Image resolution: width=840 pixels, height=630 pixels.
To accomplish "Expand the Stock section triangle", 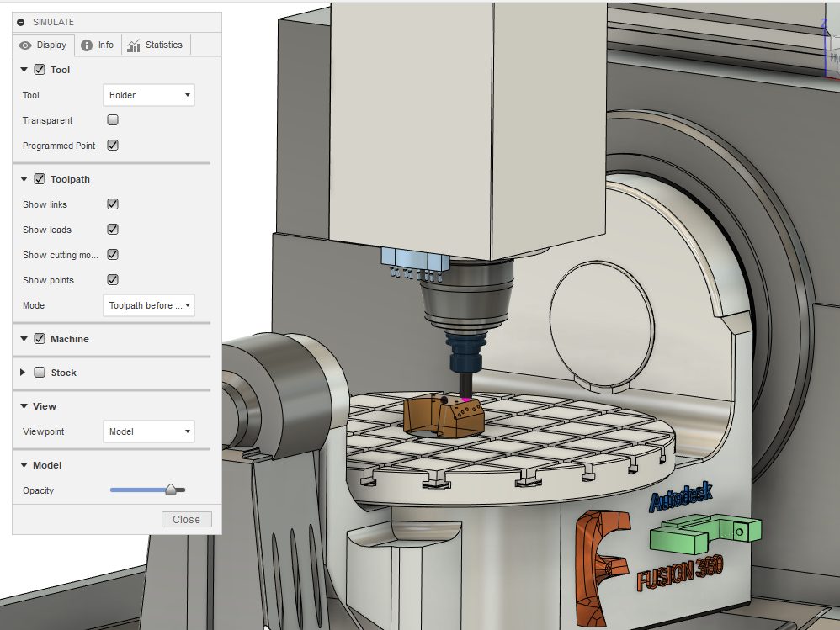I will (x=24, y=373).
